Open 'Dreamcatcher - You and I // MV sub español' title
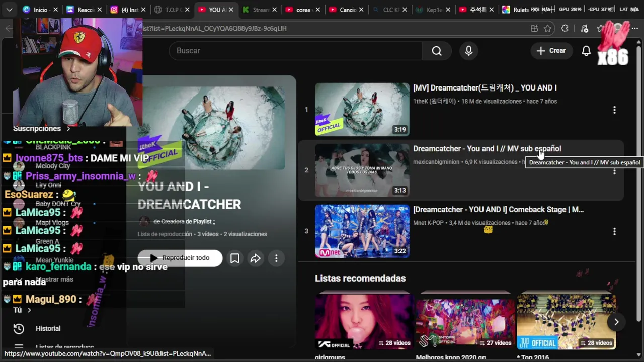The image size is (644, 362). point(487,149)
